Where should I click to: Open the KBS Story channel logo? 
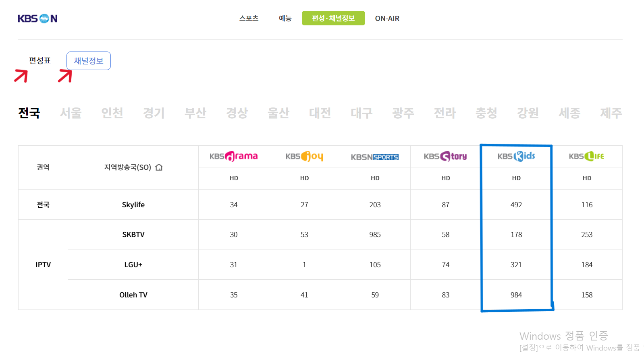[445, 156]
